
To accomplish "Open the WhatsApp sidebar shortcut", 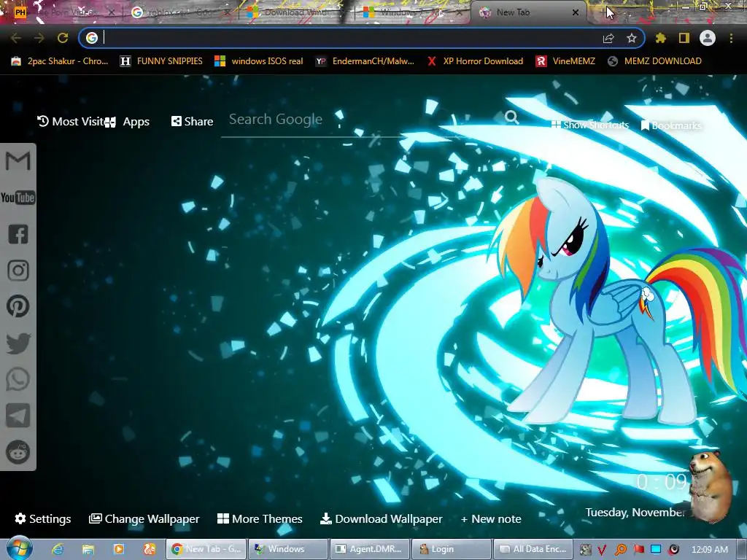I will [x=18, y=379].
